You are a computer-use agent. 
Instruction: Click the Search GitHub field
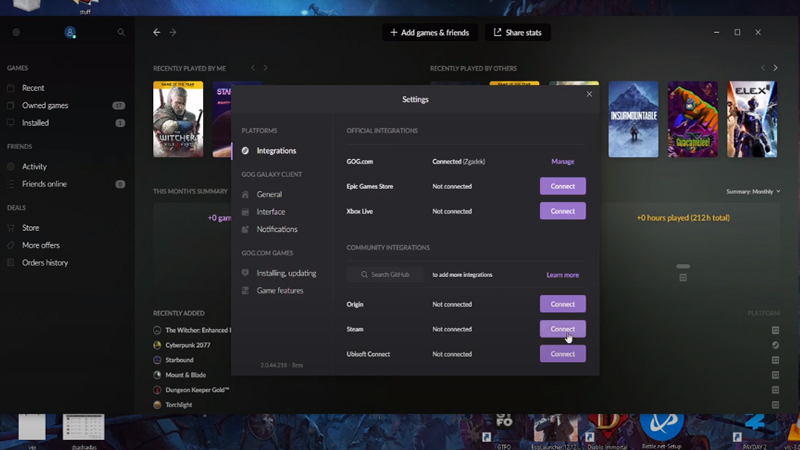[385, 274]
